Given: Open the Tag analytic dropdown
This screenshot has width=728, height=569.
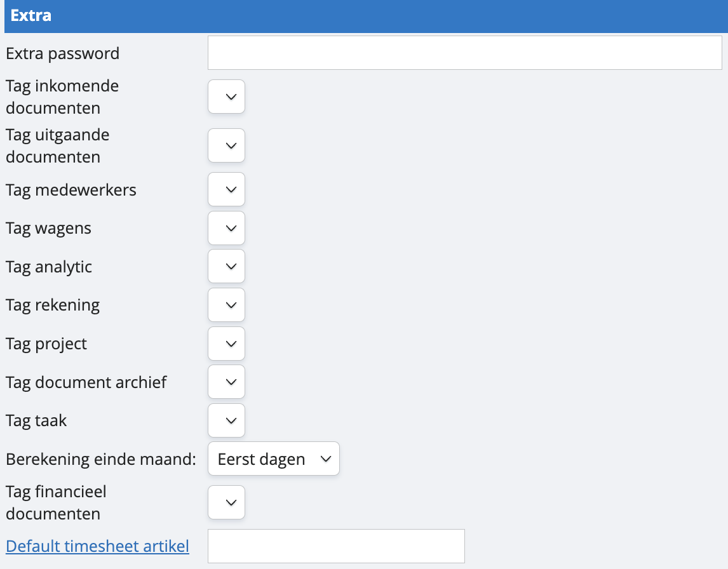Looking at the screenshot, I should [x=227, y=267].
